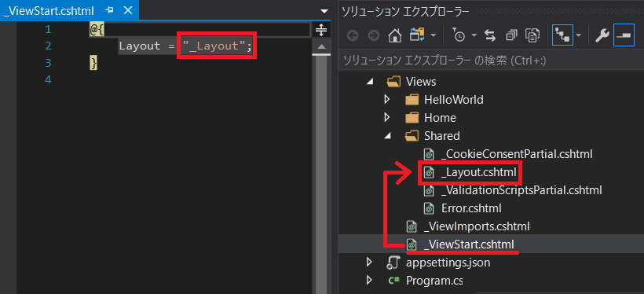Viewport: 644px width, 294px height.
Task: Click the HelloWorld folder icon
Action: click(x=412, y=100)
